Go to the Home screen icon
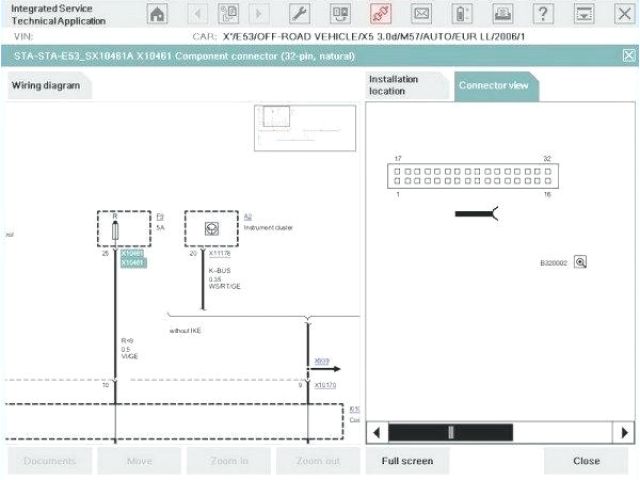 pyautogui.click(x=158, y=14)
